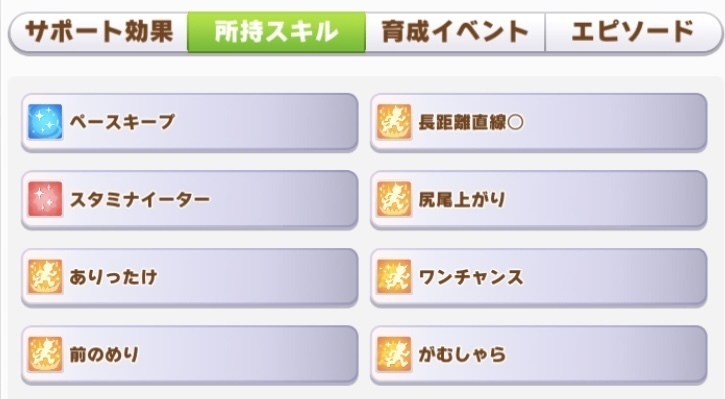Screen dimensions: 725x399
Task: Open the スタミナイーター skill entry
Action: pos(190,200)
